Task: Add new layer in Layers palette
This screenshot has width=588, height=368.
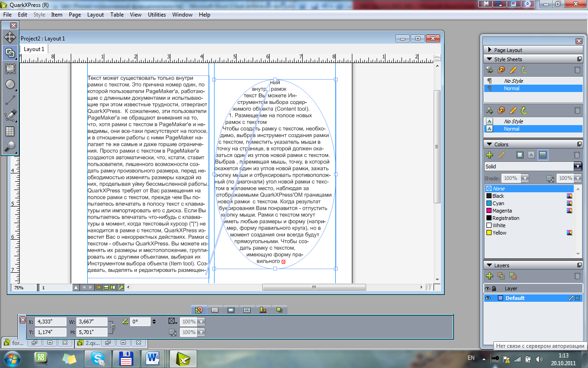Action: click(490, 276)
